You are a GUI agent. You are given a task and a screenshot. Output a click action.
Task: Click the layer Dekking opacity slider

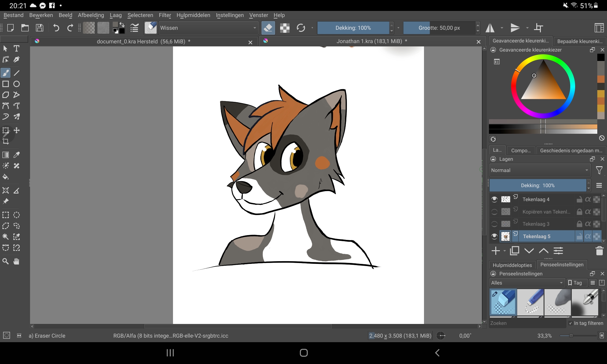(537, 185)
